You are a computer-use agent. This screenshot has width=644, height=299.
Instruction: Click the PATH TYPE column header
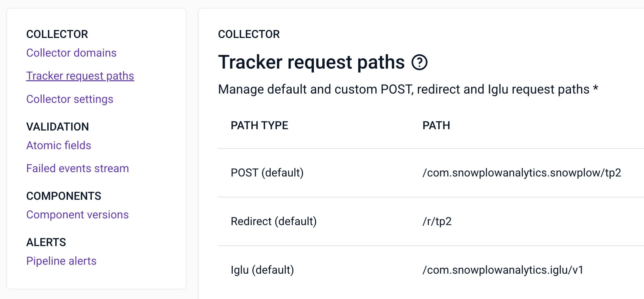pyautogui.click(x=259, y=126)
